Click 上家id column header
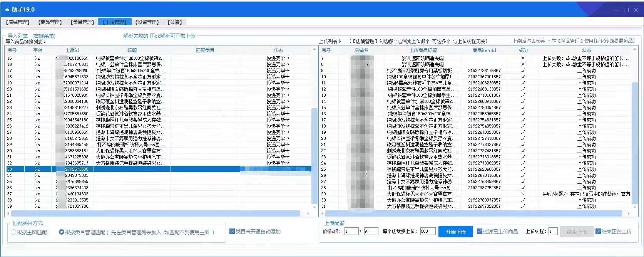 (x=72, y=50)
